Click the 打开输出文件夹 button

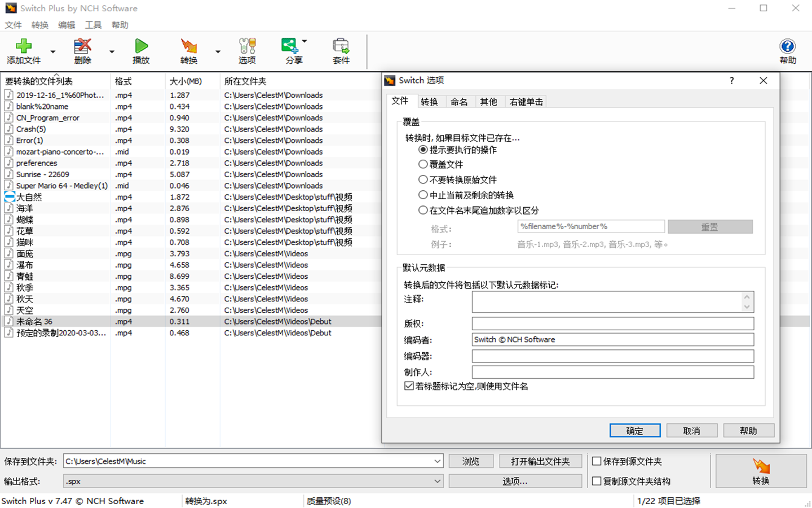(540, 461)
